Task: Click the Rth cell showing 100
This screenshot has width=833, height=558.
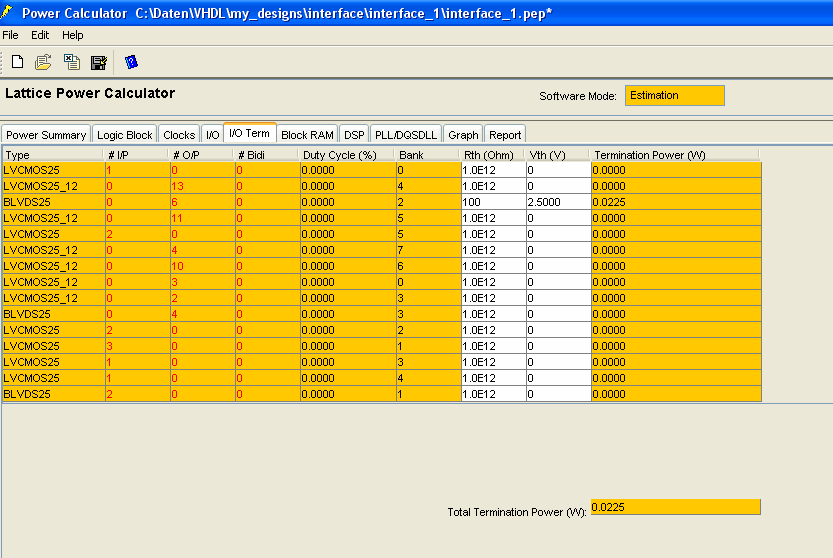Action: (x=494, y=202)
